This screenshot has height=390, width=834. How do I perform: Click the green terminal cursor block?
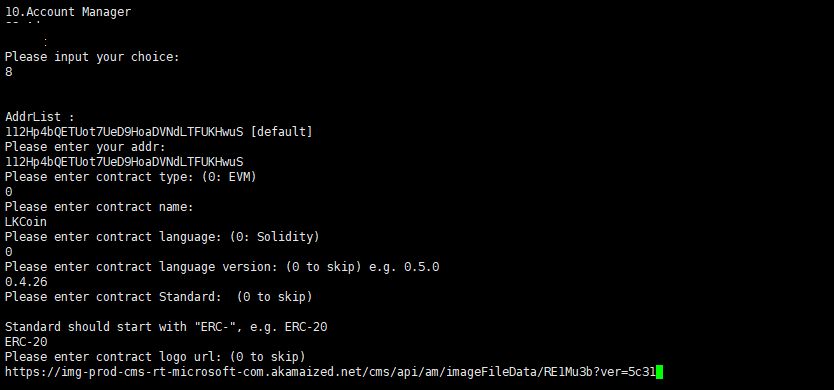(660, 372)
